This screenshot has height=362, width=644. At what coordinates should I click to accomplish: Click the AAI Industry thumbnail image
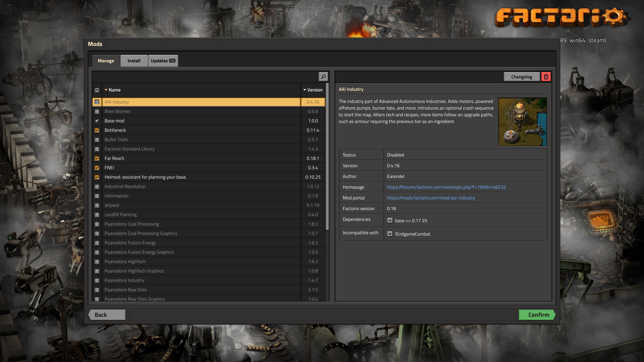point(523,122)
